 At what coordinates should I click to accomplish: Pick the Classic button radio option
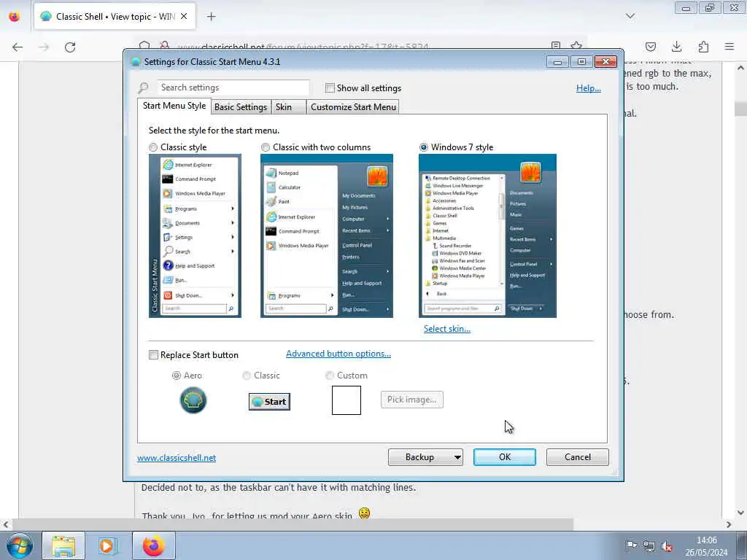[x=247, y=376]
